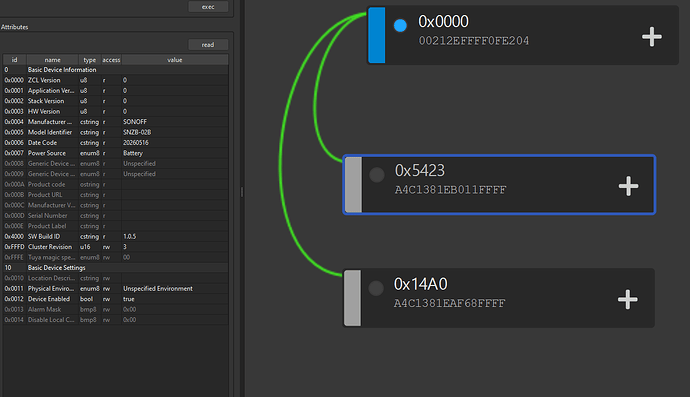Expand node 0x14A0 with plus icon
The image size is (690, 397).
[x=628, y=299]
